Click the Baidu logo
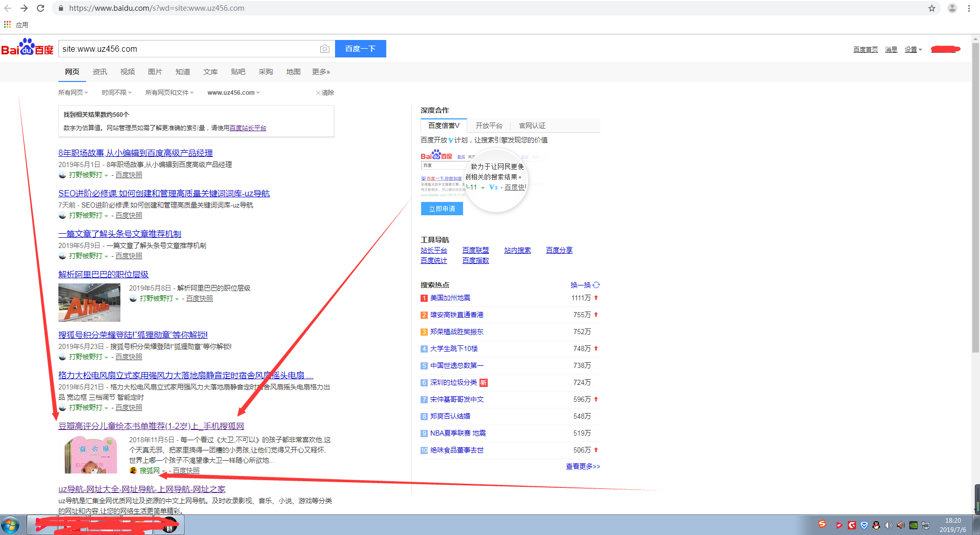Screen dimensions: 980x535 [x=28, y=48]
